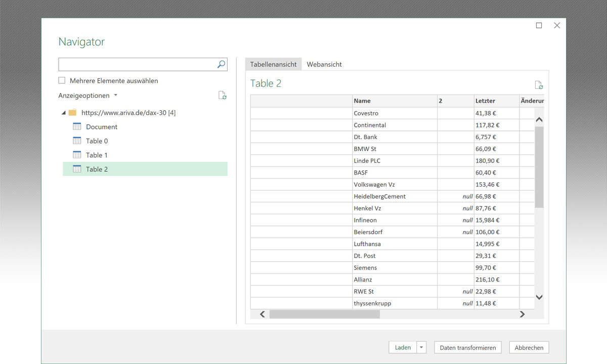Close the Navigator dialog
This screenshot has height=364, width=607.
coord(557,25)
